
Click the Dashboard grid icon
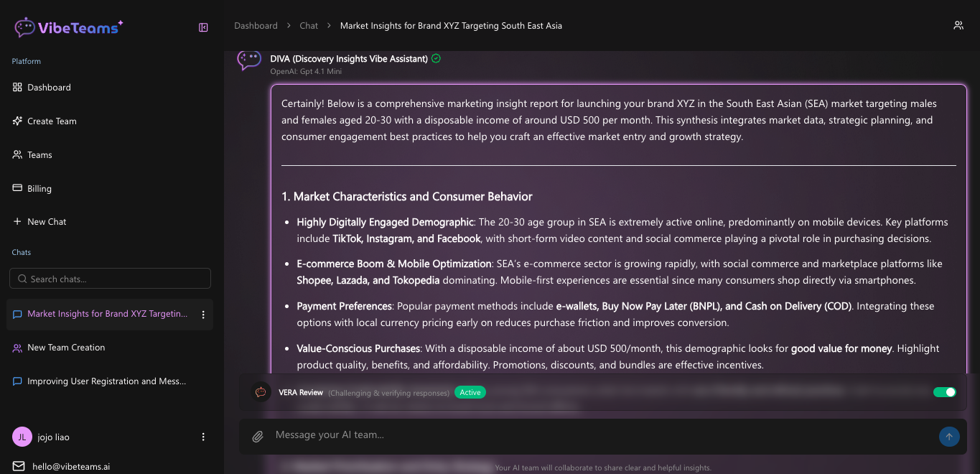point(17,88)
